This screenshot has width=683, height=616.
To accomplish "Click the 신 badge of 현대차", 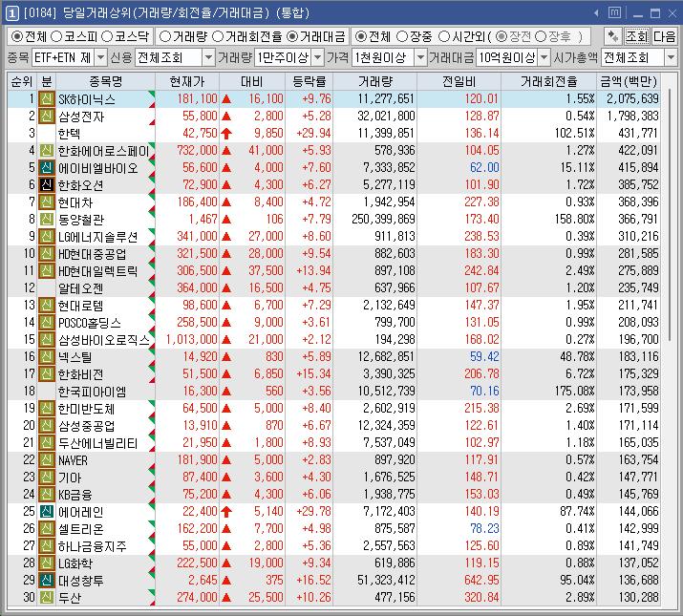I will pos(47,202).
